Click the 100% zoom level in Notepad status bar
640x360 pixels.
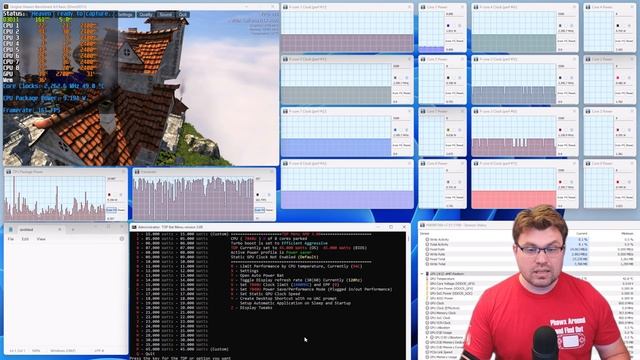pyautogui.click(x=36, y=351)
